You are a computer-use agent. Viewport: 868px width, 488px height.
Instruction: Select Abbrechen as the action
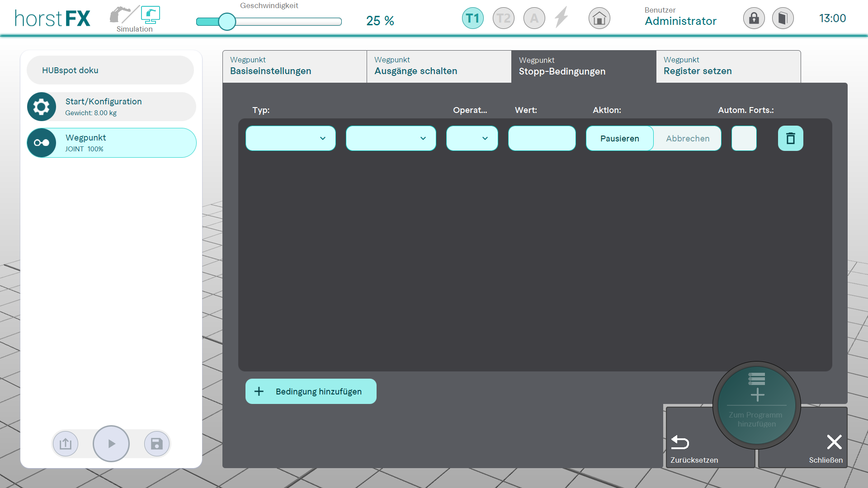tap(687, 138)
